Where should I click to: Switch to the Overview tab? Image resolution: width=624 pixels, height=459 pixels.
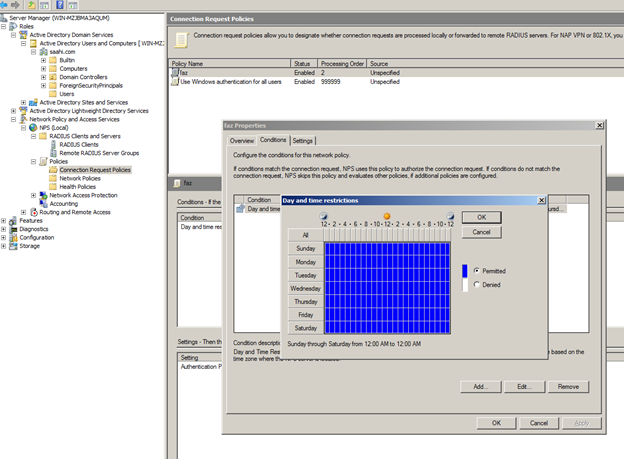point(242,141)
